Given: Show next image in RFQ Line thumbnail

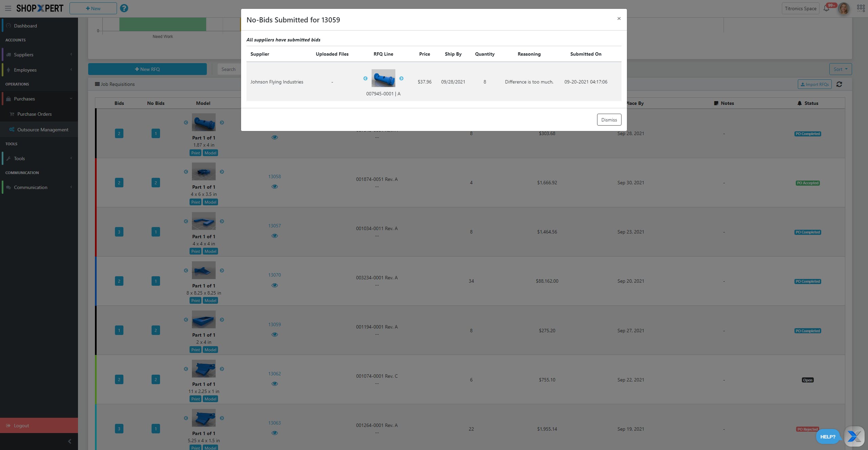Looking at the screenshot, I should [x=401, y=78].
